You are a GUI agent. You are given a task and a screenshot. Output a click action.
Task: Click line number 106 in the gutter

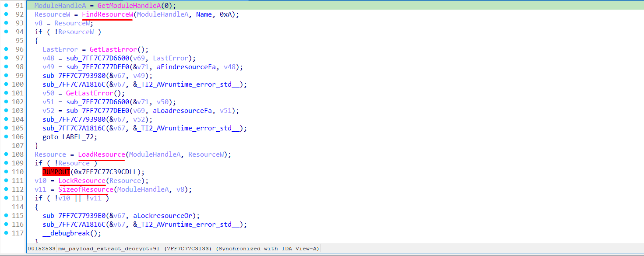coord(18,137)
